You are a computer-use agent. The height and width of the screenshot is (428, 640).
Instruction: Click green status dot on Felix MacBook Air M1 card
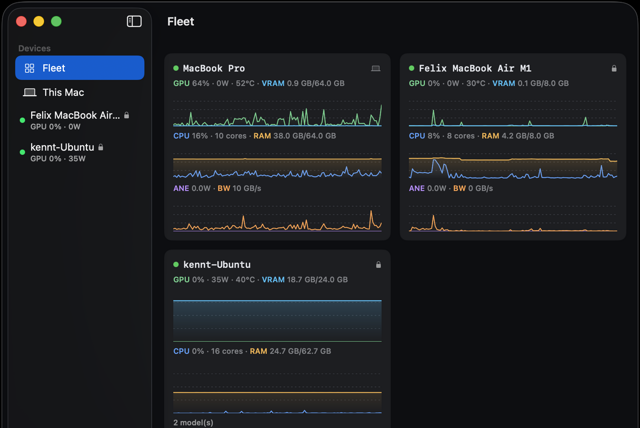[411, 68]
